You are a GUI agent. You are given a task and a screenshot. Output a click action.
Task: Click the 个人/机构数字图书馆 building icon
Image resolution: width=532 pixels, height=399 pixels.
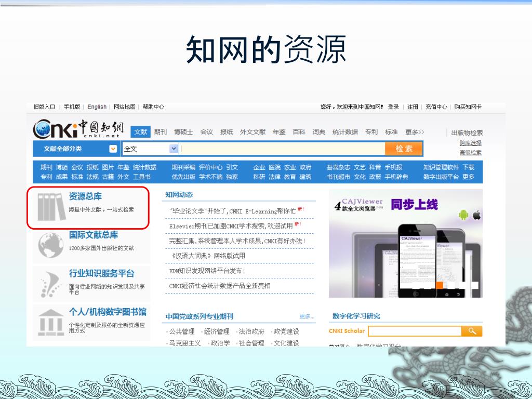(x=50, y=323)
